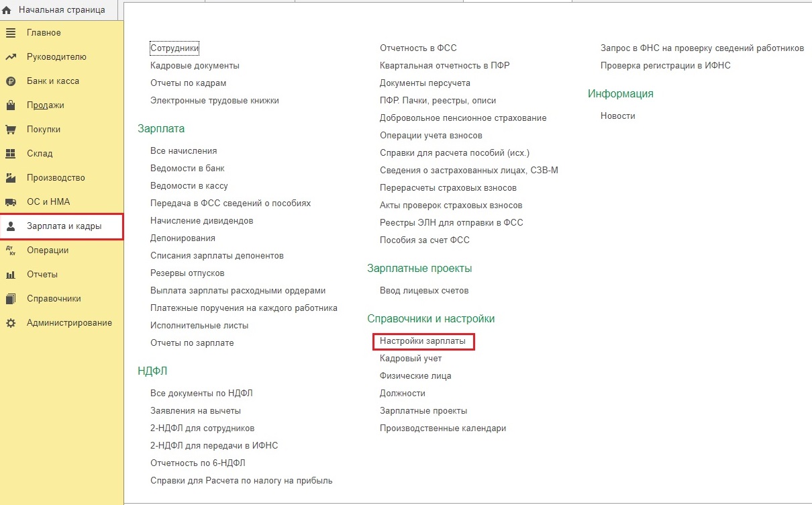The height and width of the screenshot is (505, 812).
Task: Go to the Справочники sidebar section
Action: [54, 299]
